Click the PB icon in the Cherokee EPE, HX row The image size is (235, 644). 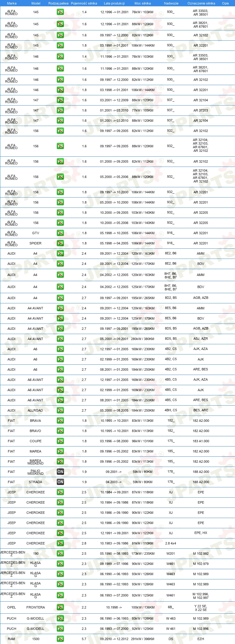pyautogui.click(x=60, y=533)
